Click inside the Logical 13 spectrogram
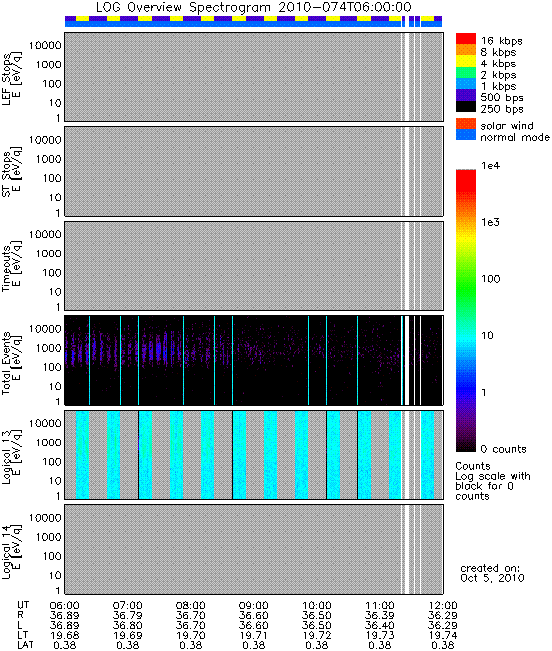This screenshot has width=552, height=651. click(254, 455)
